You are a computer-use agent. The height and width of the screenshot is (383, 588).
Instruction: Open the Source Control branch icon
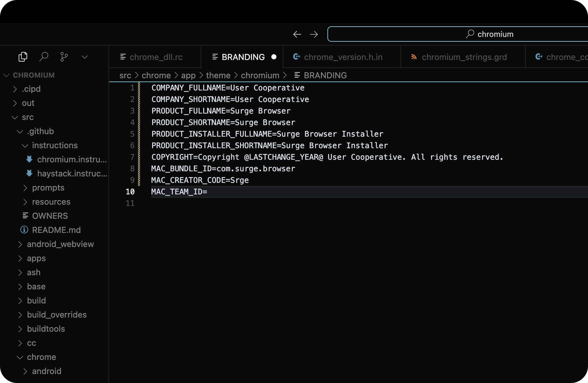[64, 57]
